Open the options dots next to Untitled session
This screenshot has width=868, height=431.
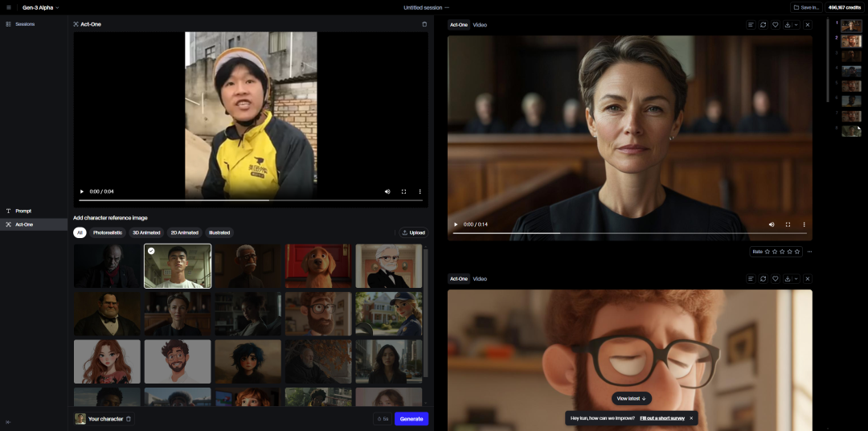pos(448,8)
